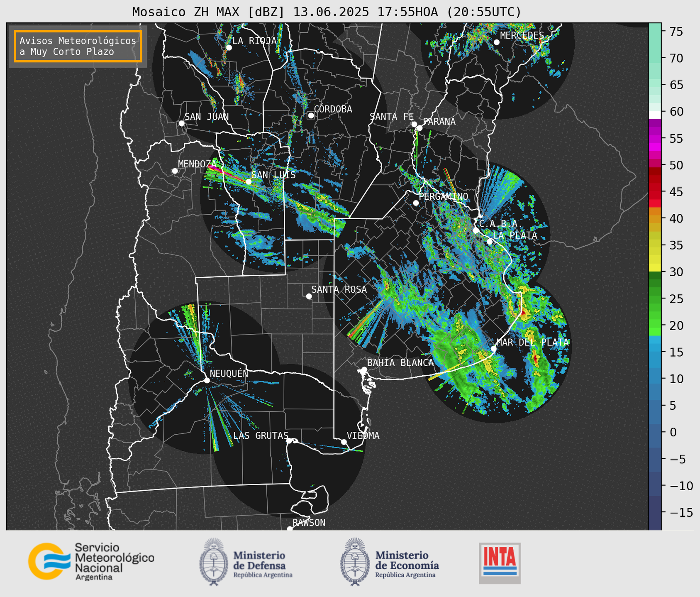Click the red storm cell east of Mar del Plata

coord(536,359)
